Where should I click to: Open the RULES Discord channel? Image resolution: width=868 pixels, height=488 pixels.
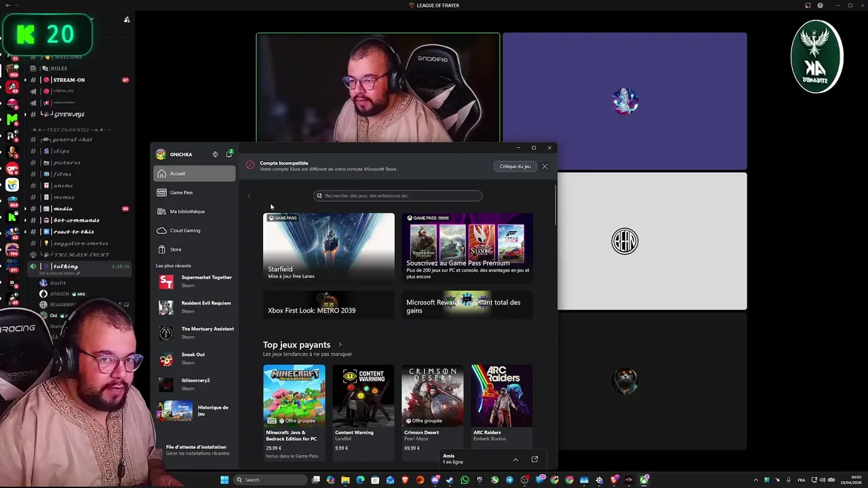(x=80, y=68)
